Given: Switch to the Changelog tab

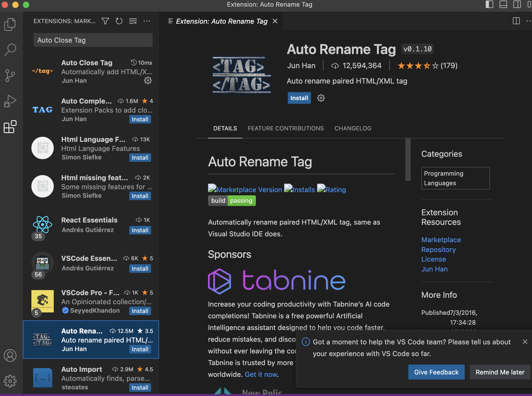Looking at the screenshot, I should click(353, 128).
